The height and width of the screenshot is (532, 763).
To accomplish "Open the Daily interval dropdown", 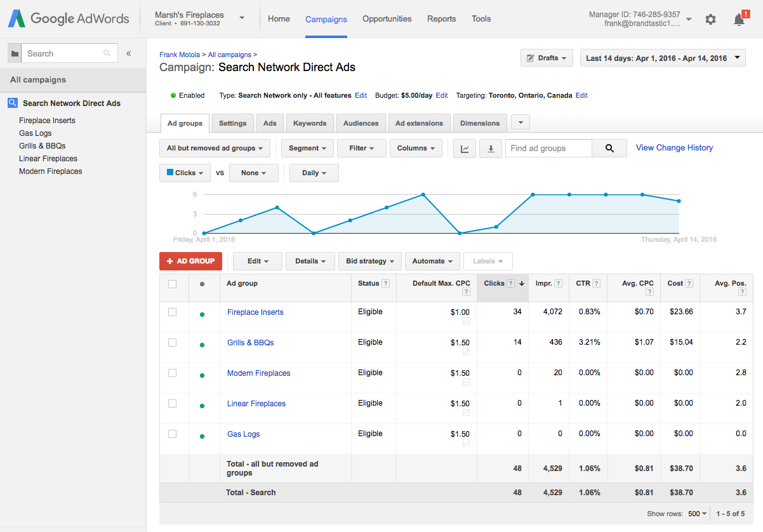I will click(x=314, y=173).
